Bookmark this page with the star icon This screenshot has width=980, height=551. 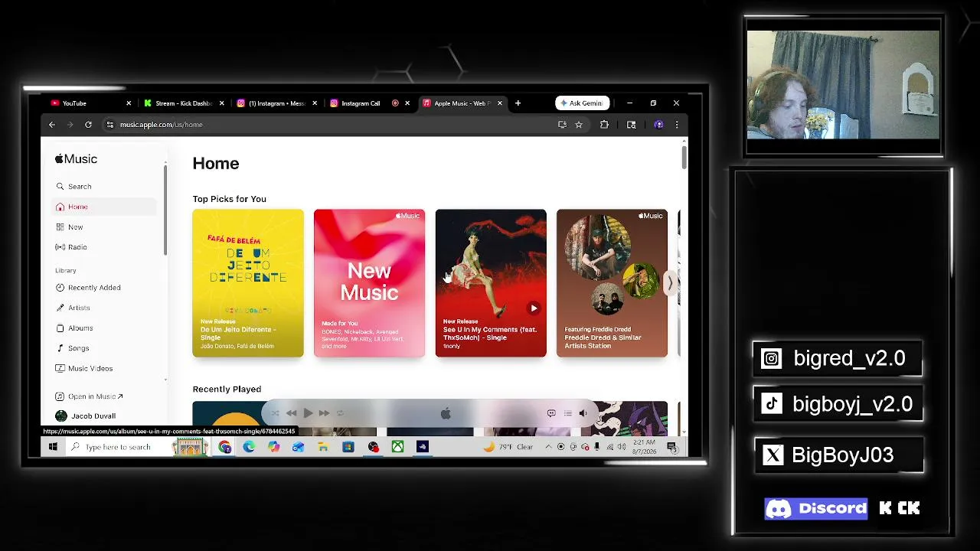coord(579,125)
